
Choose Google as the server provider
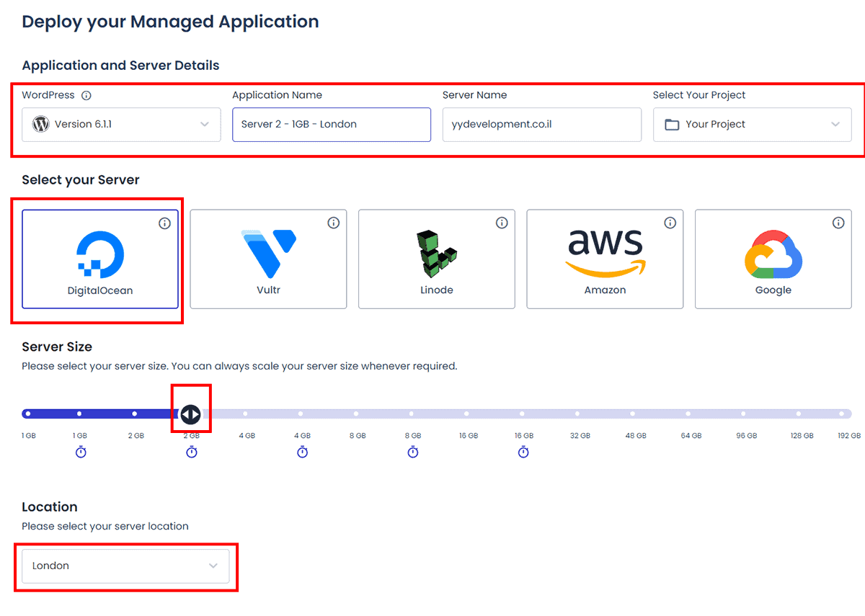click(773, 259)
